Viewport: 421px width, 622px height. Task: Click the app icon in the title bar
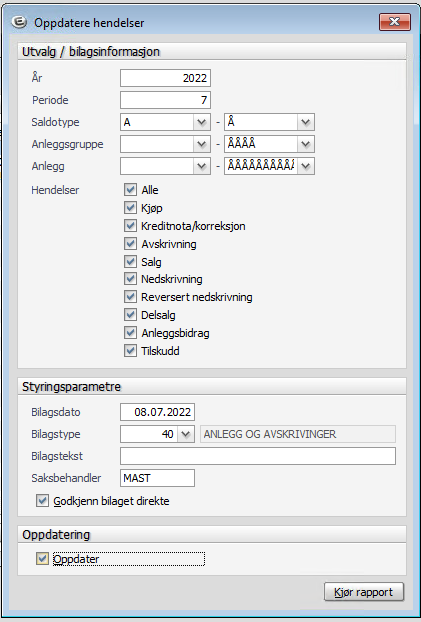tap(19, 22)
